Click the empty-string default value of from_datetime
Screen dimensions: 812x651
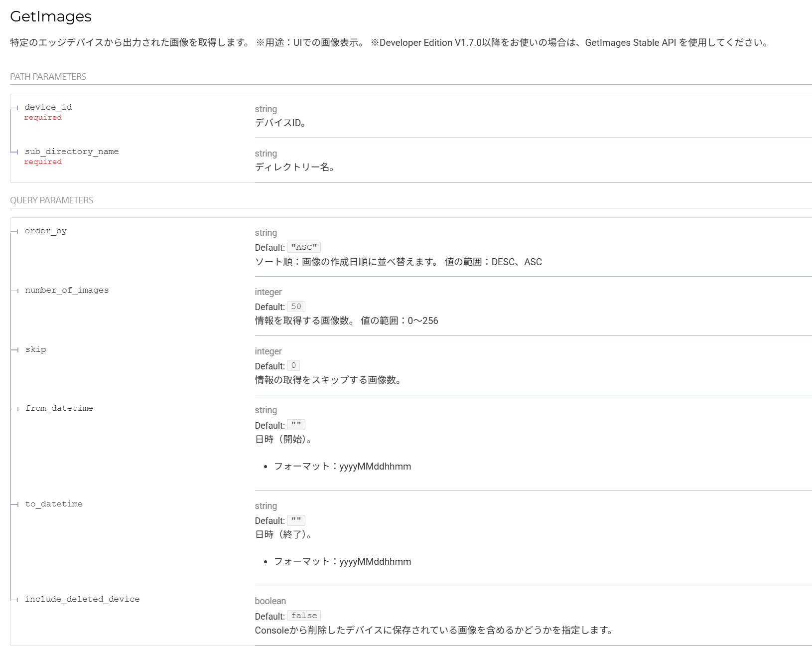pyautogui.click(x=296, y=425)
